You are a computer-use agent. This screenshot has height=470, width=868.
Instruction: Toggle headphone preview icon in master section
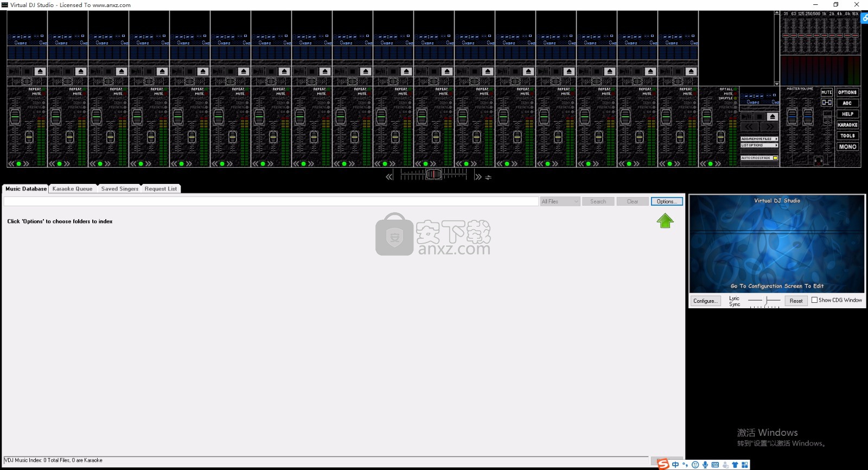click(x=819, y=161)
